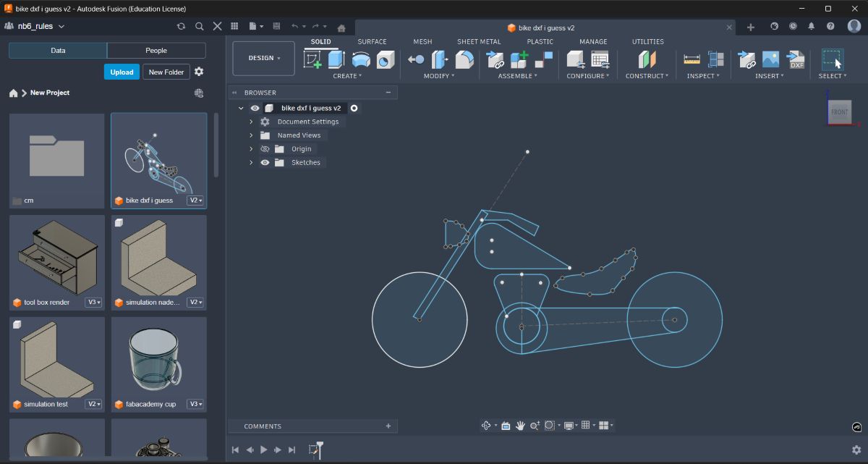Open the Measure tool under Inspect
The image size is (868, 464).
(692, 59)
